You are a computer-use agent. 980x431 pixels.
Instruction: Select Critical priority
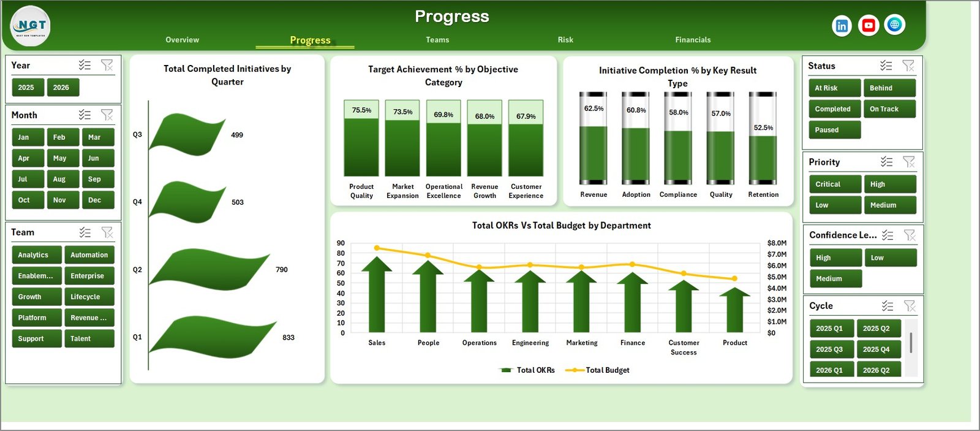coord(835,185)
